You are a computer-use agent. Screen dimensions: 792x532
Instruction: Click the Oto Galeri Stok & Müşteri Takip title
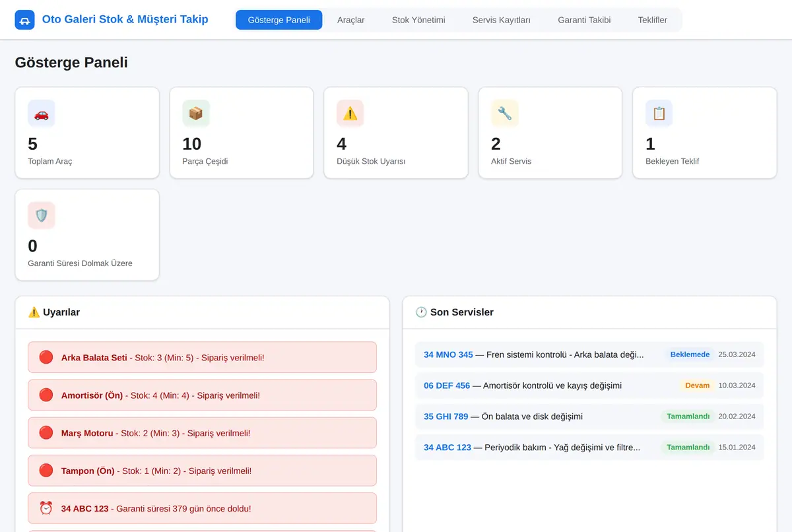[125, 20]
